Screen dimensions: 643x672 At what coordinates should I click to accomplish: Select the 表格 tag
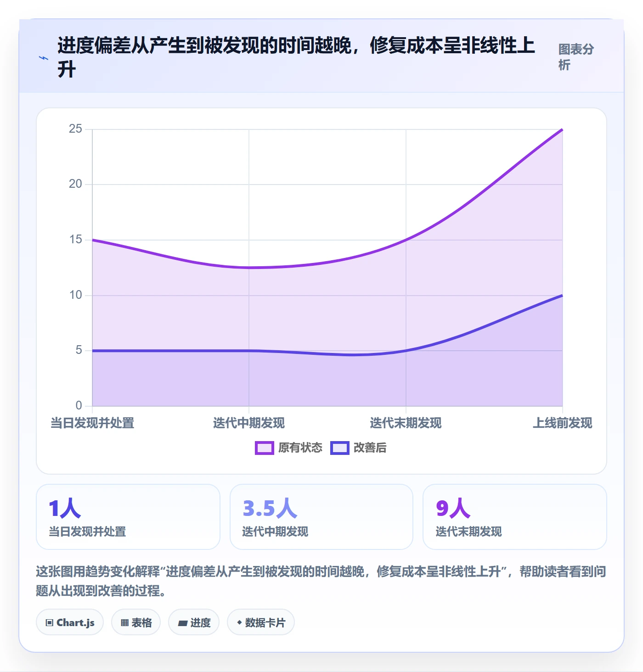pos(136,622)
